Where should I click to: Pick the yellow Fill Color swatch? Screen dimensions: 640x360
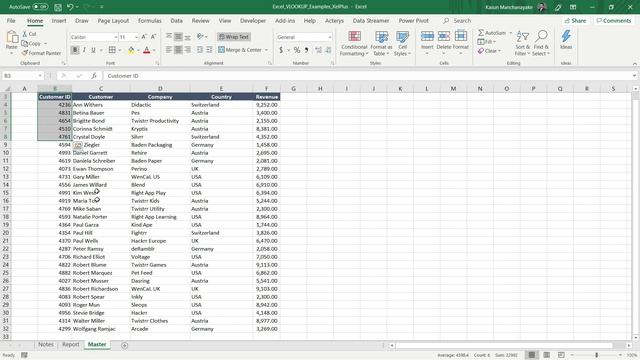(x=131, y=50)
